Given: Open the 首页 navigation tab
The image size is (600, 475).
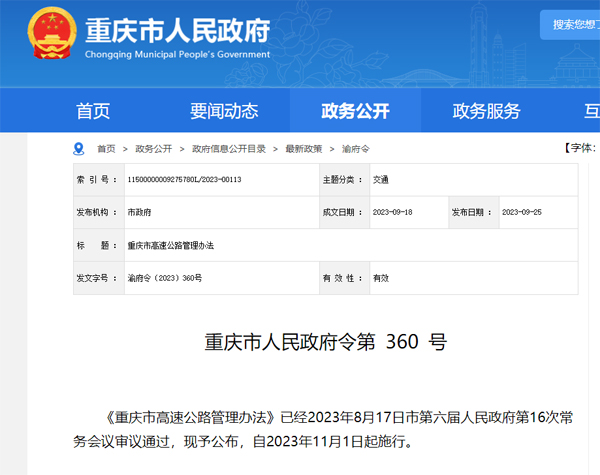Looking at the screenshot, I should [x=93, y=111].
